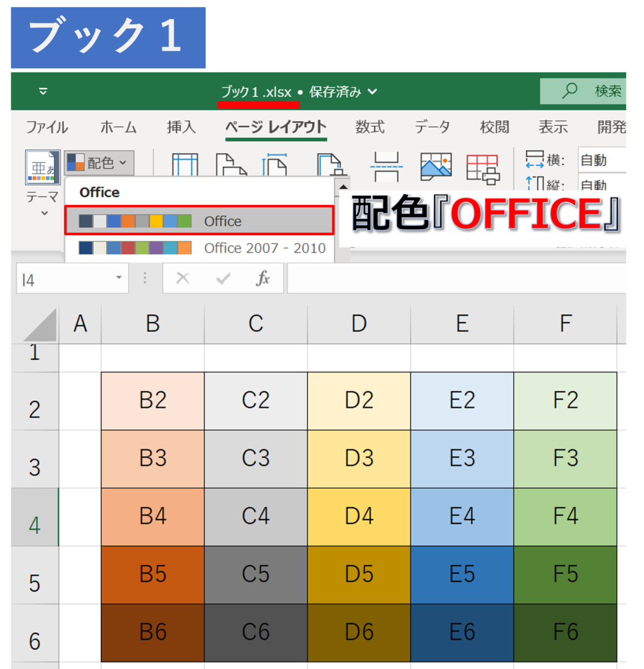The width and height of the screenshot is (644, 669).
Task: Click the ブック１.xlsx file title
Action: (257, 92)
